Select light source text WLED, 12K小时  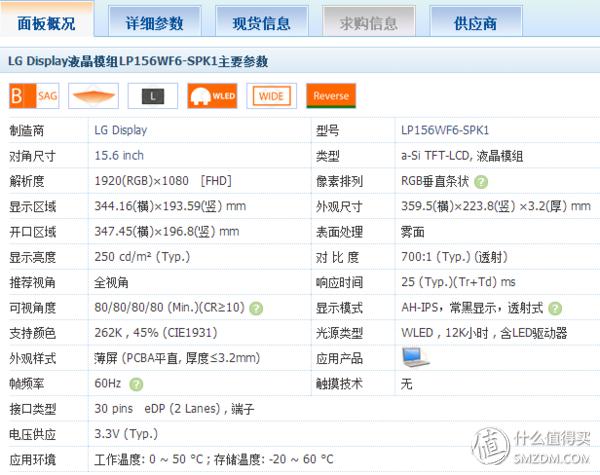coord(445,333)
